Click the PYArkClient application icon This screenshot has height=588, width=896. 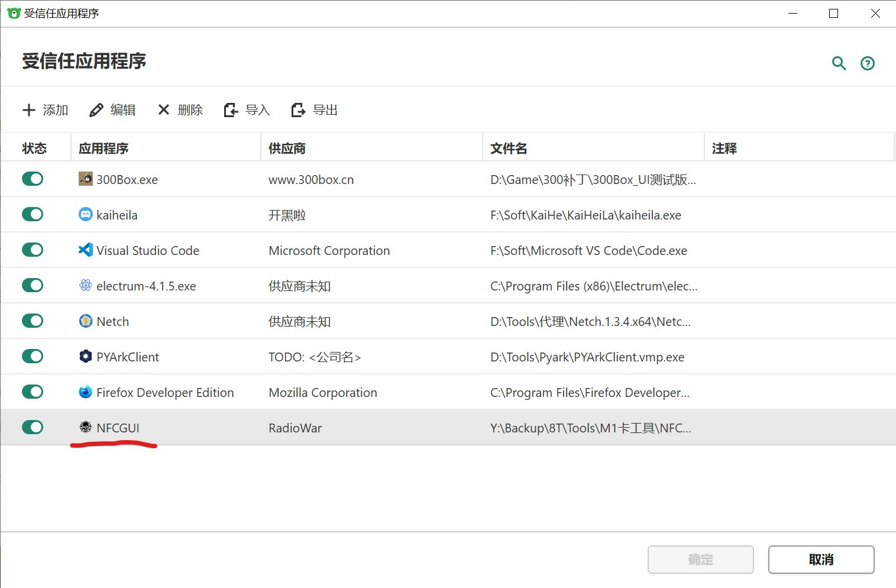[x=86, y=356]
